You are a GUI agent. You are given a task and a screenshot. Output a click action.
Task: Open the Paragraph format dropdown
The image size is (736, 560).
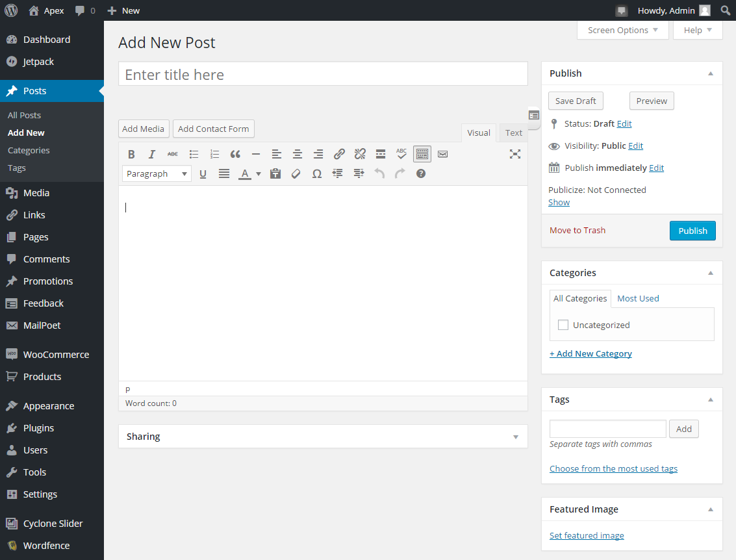[157, 173]
